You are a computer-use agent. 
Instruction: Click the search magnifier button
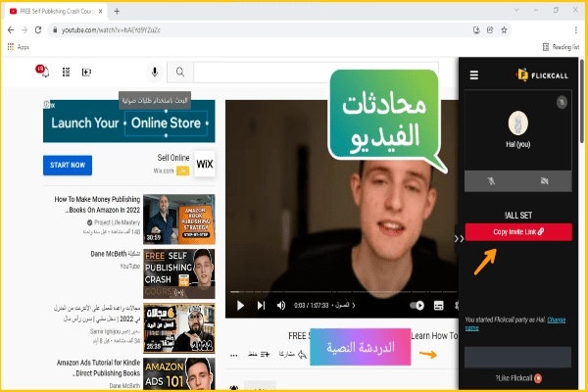pyautogui.click(x=180, y=72)
